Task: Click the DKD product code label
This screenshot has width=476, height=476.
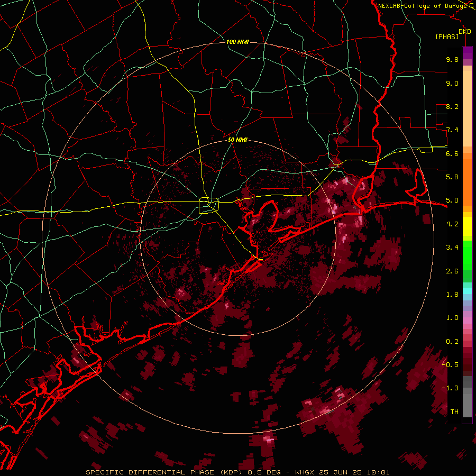Action: tap(465, 32)
